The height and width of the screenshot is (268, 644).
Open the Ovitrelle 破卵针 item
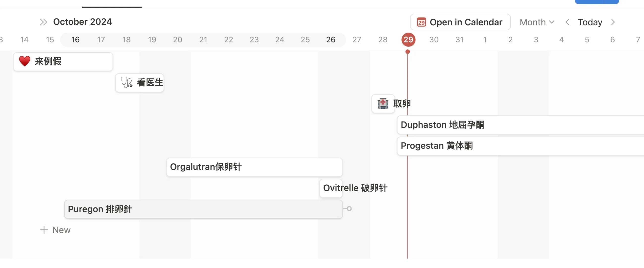[x=331, y=188]
